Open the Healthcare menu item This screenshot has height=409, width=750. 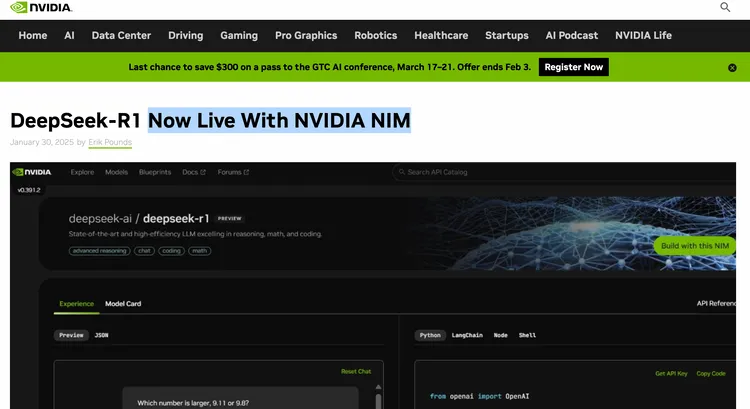[441, 36]
